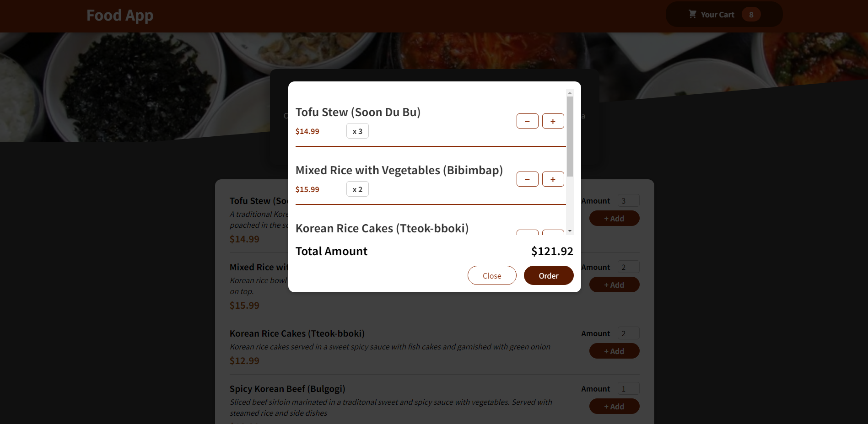Click the 'x 3' quantity badge for Tofu Stew
The width and height of the screenshot is (868, 424).
(x=357, y=131)
